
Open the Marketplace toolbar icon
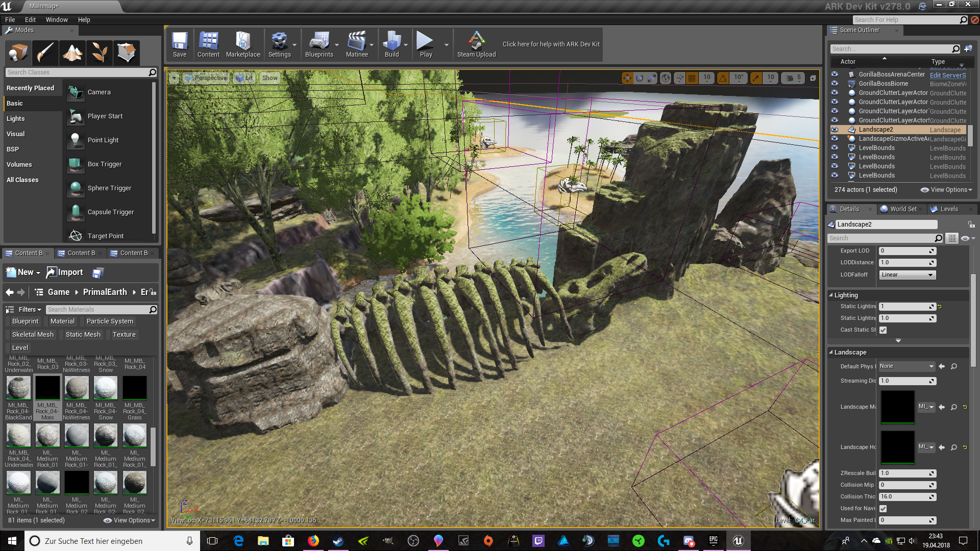pos(243,45)
